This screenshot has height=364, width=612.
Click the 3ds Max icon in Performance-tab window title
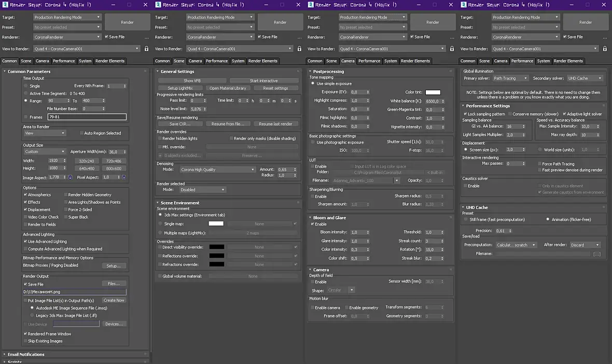click(464, 5)
